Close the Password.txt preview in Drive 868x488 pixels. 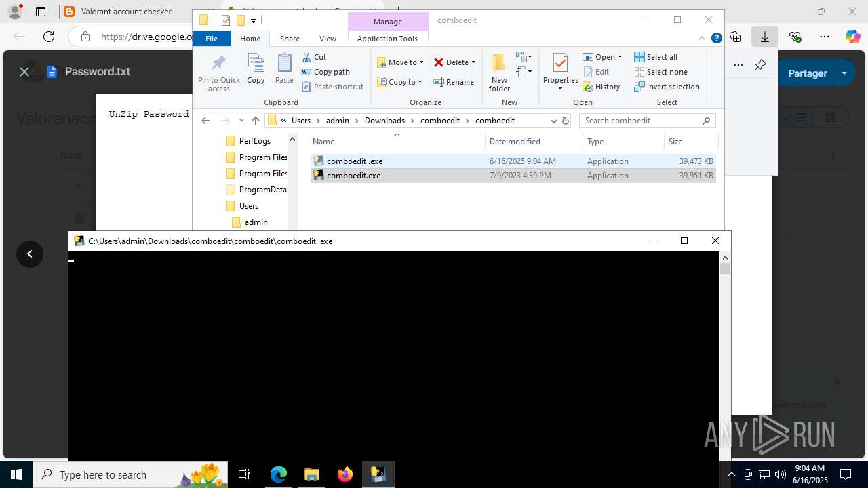click(x=24, y=72)
